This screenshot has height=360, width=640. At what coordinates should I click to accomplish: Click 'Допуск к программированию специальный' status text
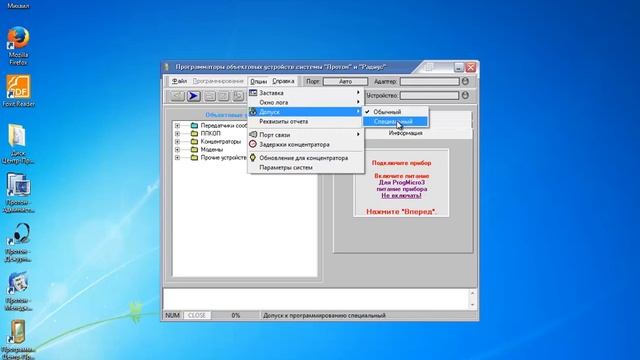(x=324, y=315)
